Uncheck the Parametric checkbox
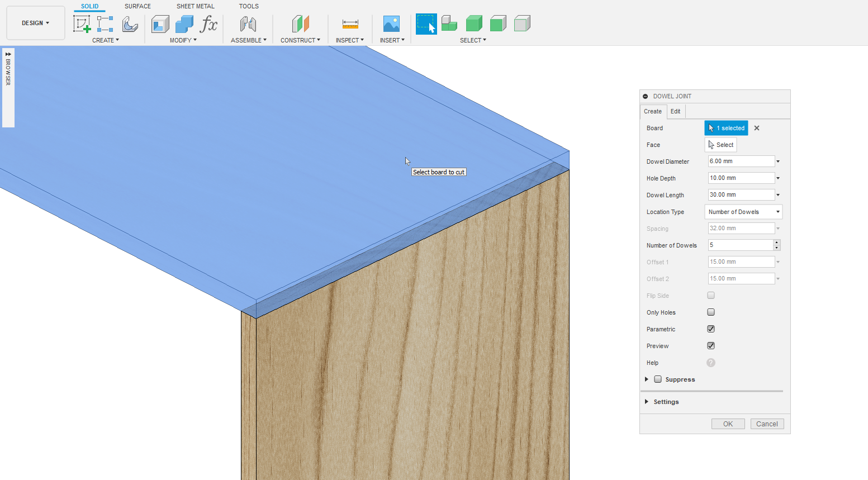This screenshot has height=480, width=868. tap(711, 329)
